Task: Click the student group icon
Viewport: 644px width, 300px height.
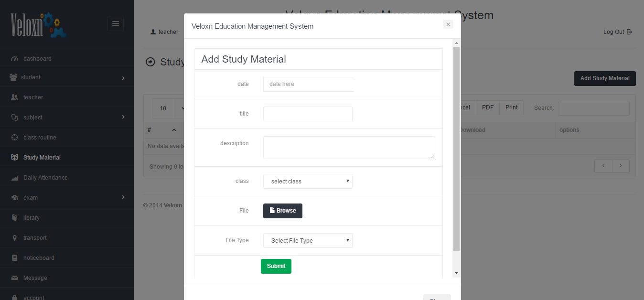Action: coord(13,77)
